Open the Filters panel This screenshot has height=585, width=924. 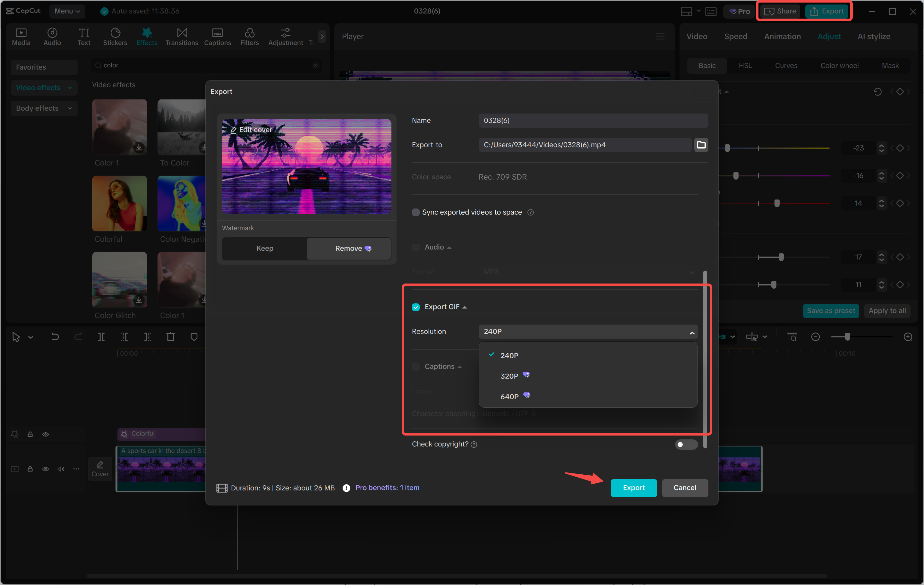pyautogui.click(x=250, y=37)
